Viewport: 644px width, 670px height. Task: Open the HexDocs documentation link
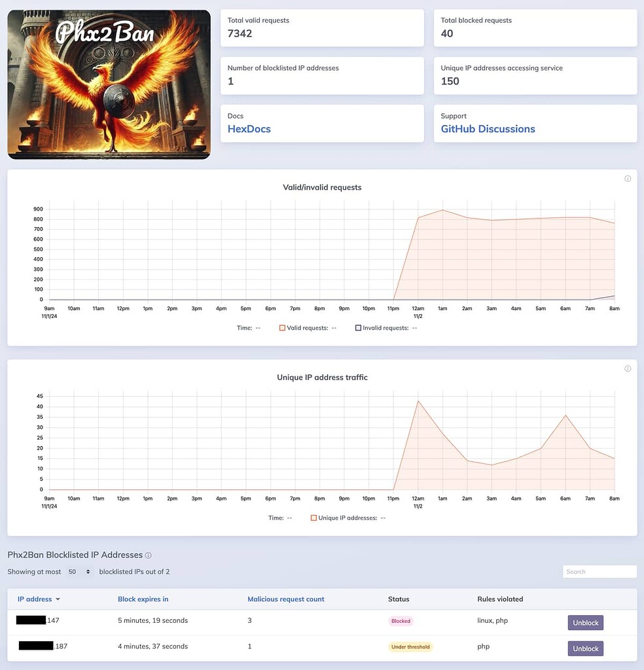pyautogui.click(x=249, y=129)
